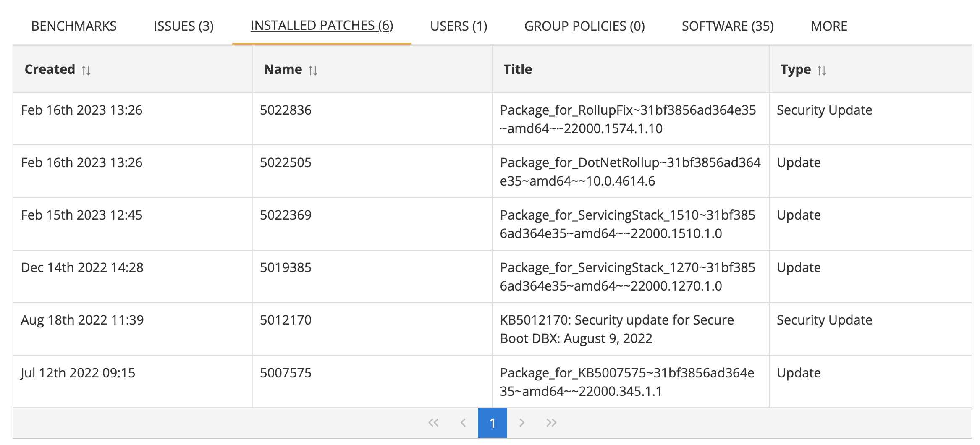View the Group Policies (0) tab
This screenshot has width=980, height=445.
point(584,26)
